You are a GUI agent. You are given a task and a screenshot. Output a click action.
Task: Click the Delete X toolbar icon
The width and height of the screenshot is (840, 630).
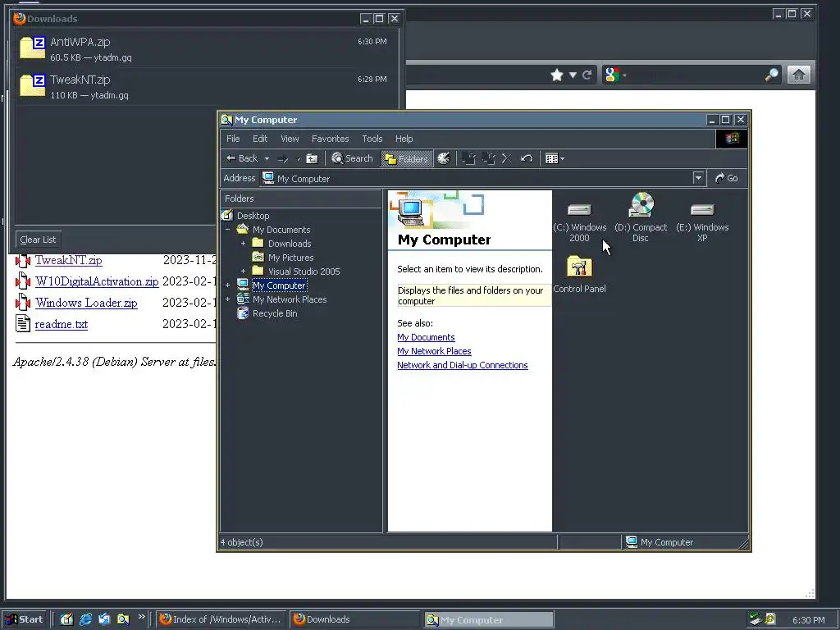pyautogui.click(x=507, y=158)
